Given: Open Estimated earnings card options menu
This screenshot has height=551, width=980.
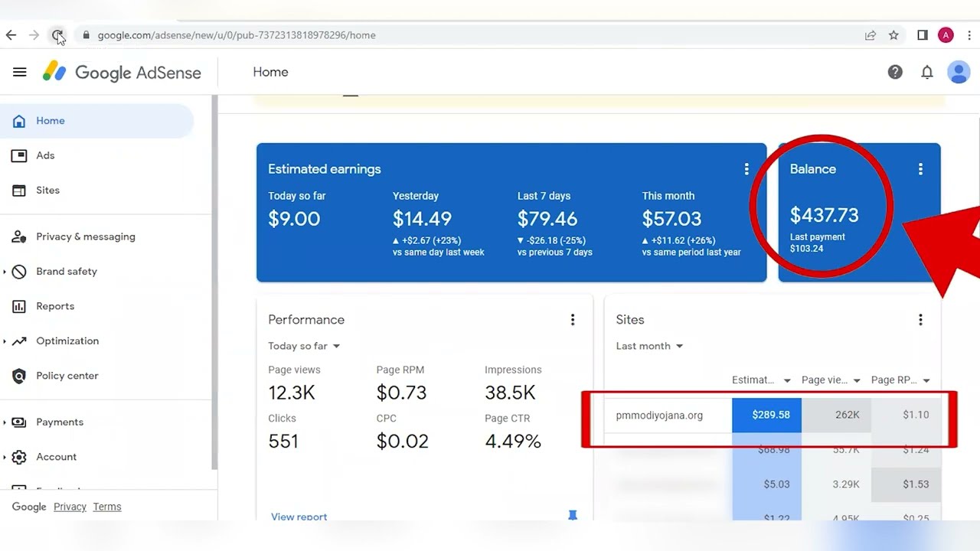Looking at the screenshot, I should point(746,169).
